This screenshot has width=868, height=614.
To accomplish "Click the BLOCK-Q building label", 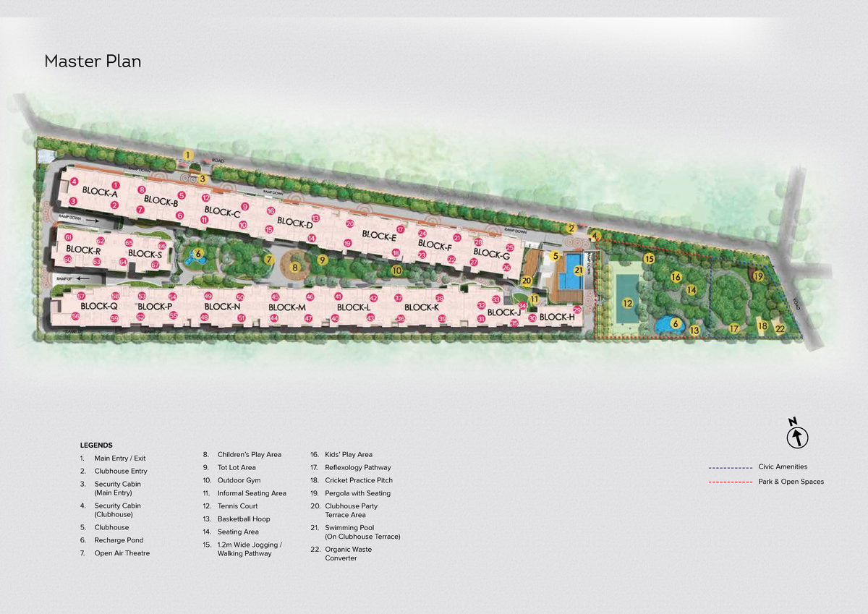I will pos(99,306).
